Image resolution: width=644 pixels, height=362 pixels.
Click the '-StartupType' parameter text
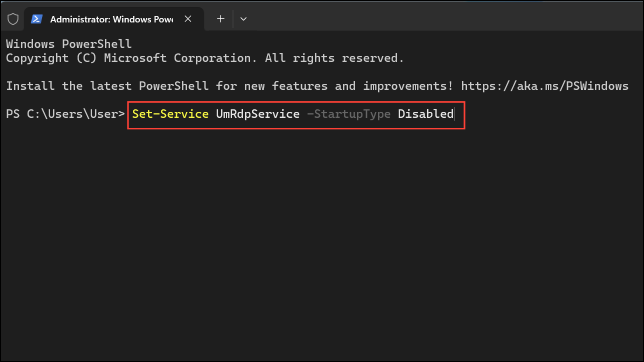348,114
